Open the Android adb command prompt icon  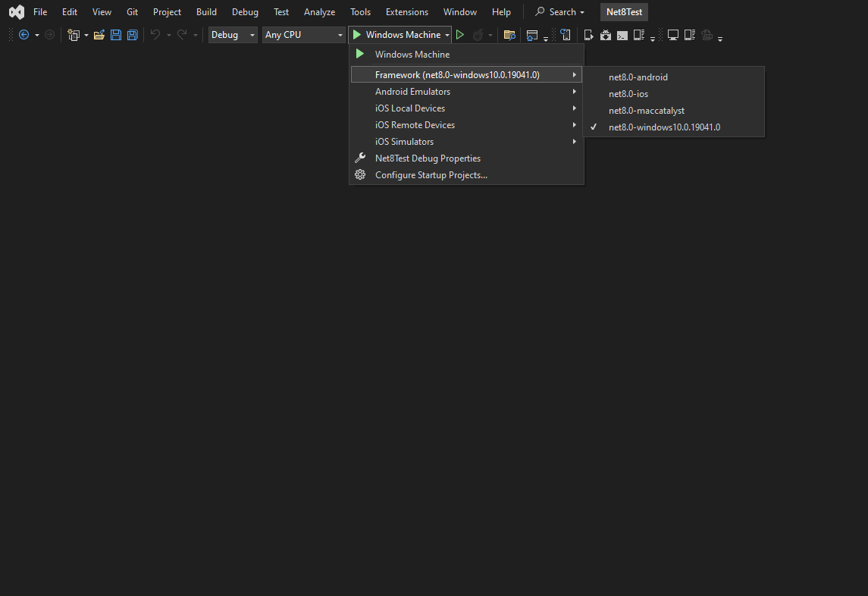[622, 36]
